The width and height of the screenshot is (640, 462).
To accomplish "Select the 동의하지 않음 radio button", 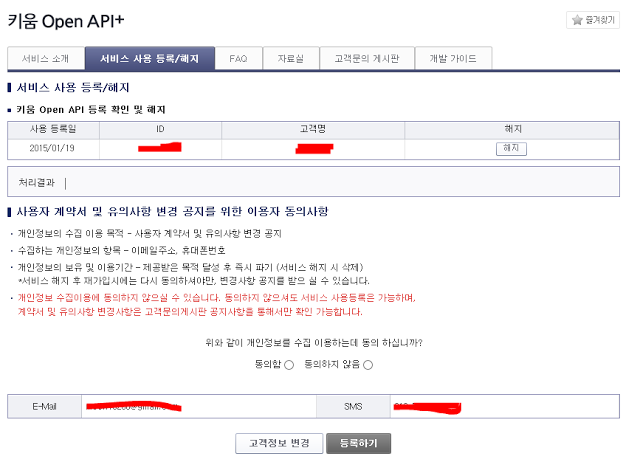I will pyautogui.click(x=368, y=365).
